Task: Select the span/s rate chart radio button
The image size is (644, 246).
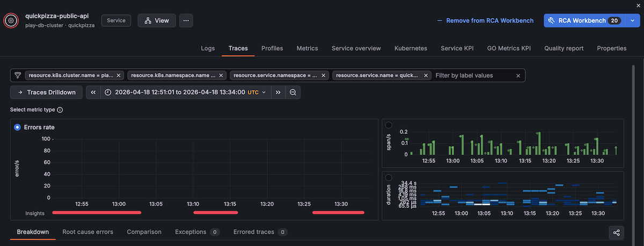Action: click(x=389, y=125)
